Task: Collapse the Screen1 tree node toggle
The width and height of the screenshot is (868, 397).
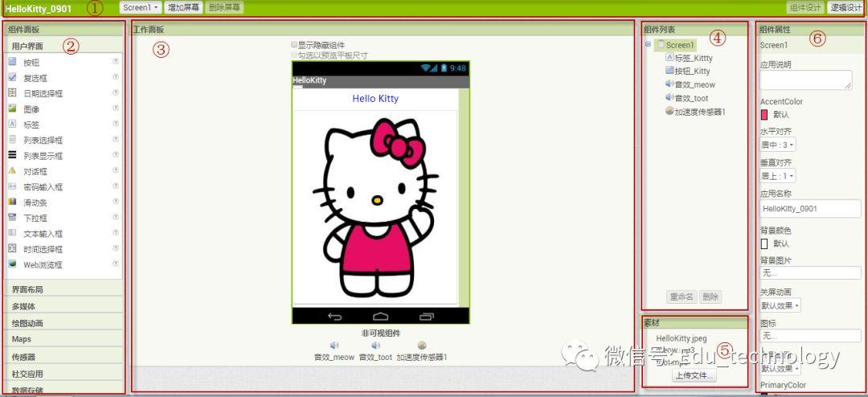Action: point(648,44)
